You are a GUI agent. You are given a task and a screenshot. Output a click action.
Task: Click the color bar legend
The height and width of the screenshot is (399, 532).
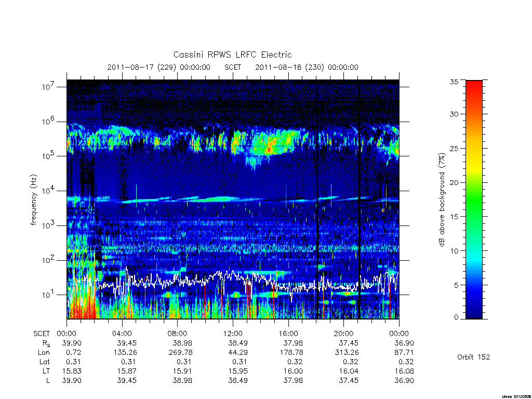[x=474, y=199]
